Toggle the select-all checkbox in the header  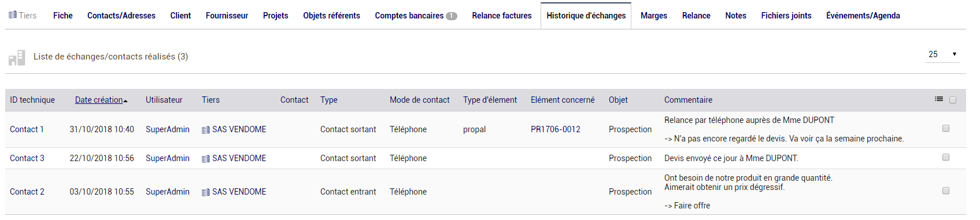click(953, 100)
